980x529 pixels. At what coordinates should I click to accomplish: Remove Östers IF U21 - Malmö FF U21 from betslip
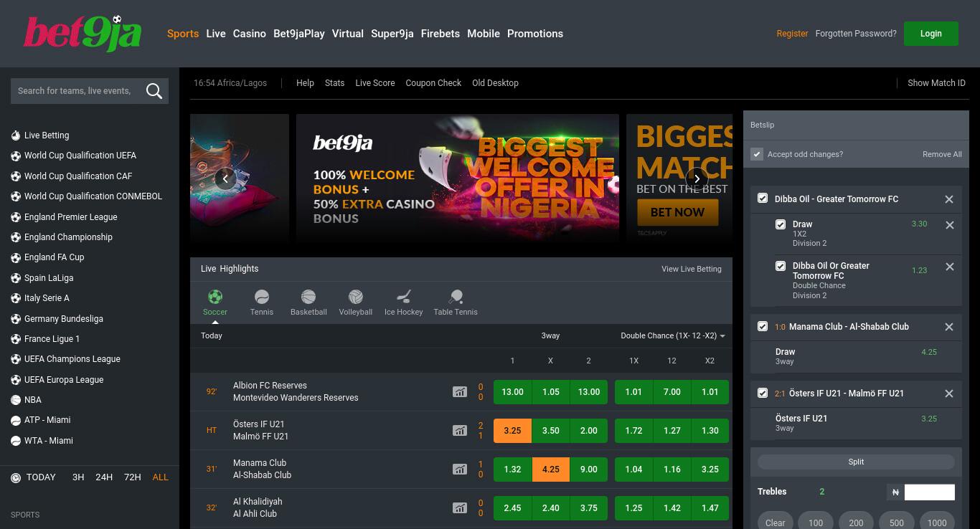click(949, 394)
